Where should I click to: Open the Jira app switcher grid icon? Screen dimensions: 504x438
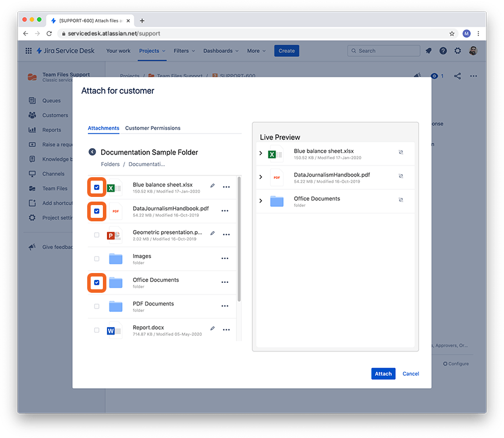click(28, 51)
